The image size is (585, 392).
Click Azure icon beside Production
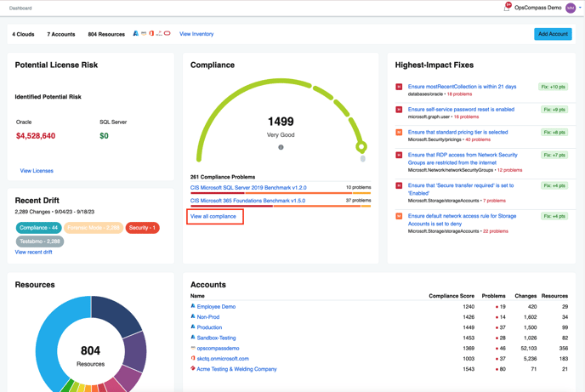coord(193,327)
